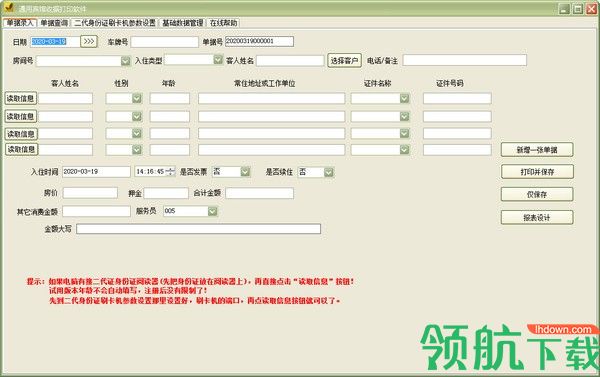This screenshot has width=600, height=377.
Task: Click the 入住时间 date field
Action: (x=96, y=172)
